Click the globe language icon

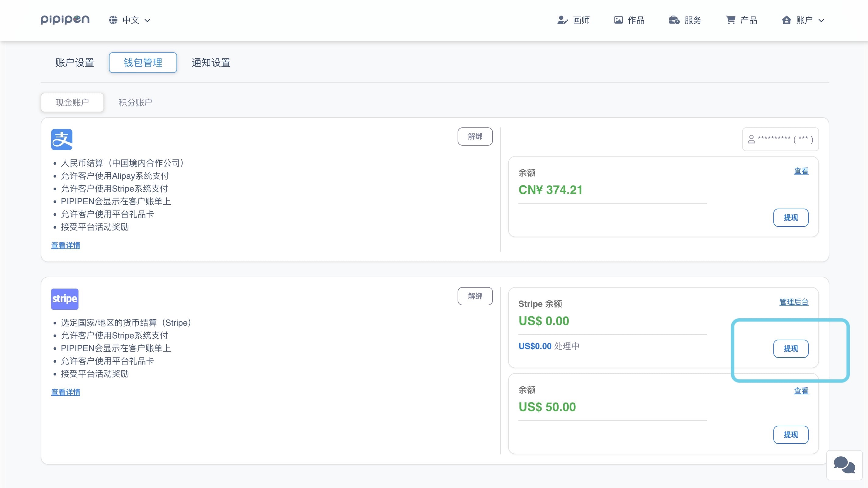click(113, 20)
